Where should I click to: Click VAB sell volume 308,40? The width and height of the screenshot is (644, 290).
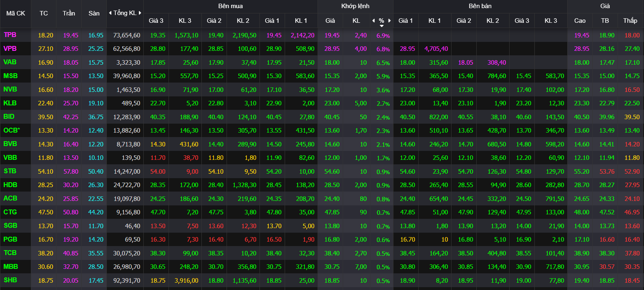497,63
